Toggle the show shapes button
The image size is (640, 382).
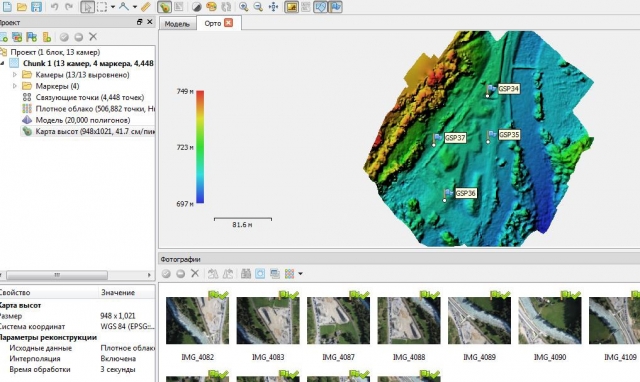click(320, 7)
